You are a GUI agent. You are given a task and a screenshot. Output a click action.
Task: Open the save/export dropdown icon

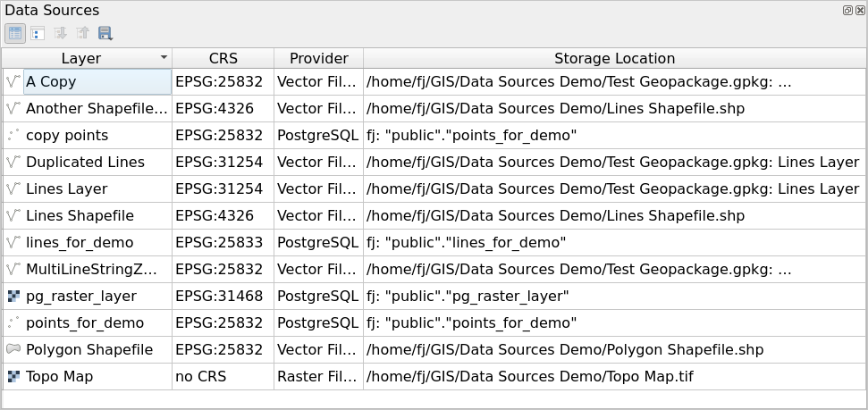[105, 33]
